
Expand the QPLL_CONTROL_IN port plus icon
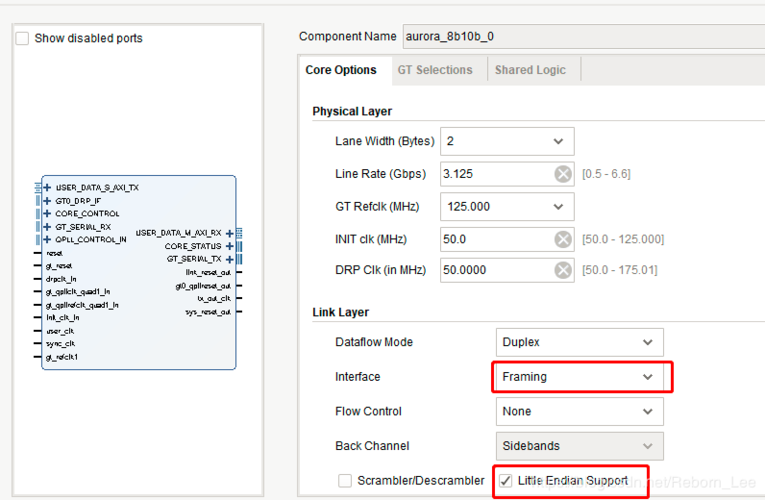[47, 240]
